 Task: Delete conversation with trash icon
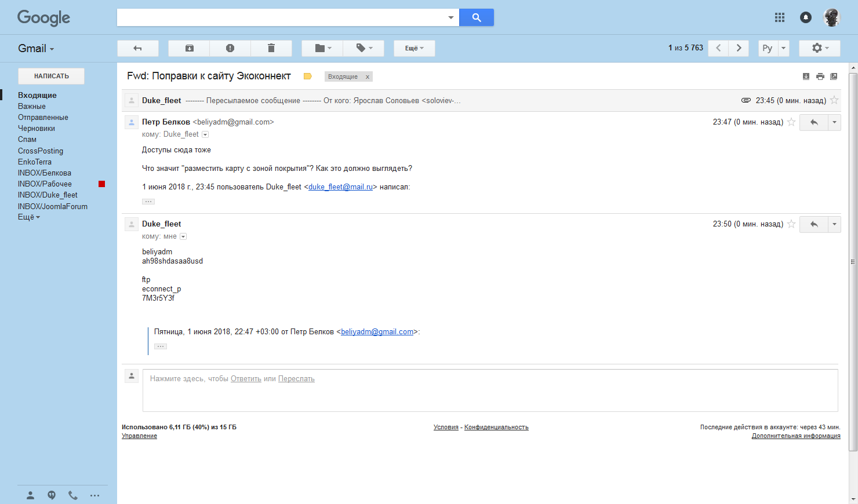[x=271, y=48]
